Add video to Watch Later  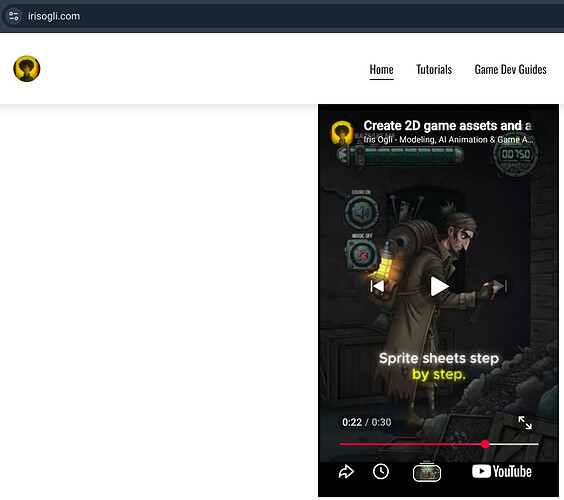pos(381,472)
